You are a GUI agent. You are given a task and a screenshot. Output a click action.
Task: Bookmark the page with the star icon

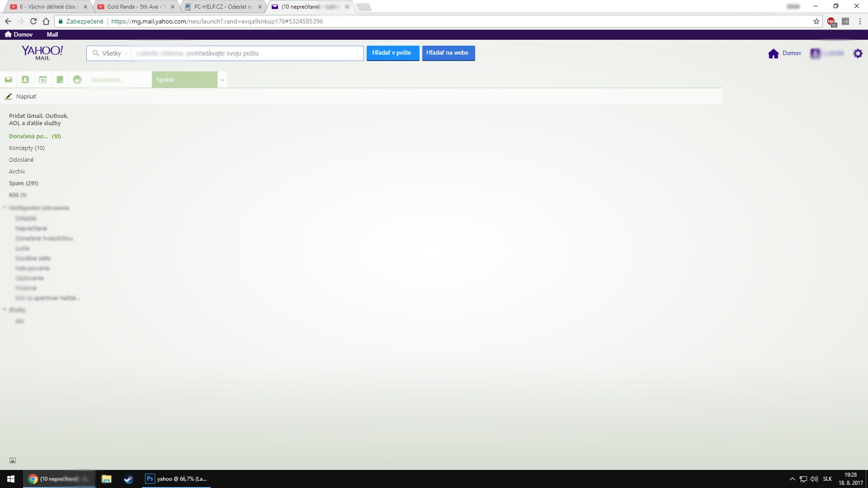(816, 21)
